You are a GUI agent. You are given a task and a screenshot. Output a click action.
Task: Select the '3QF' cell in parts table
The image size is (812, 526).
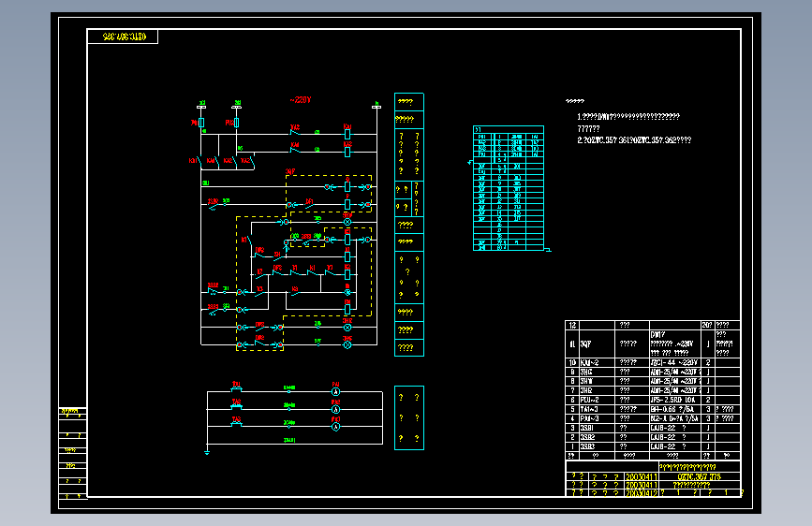(x=597, y=343)
